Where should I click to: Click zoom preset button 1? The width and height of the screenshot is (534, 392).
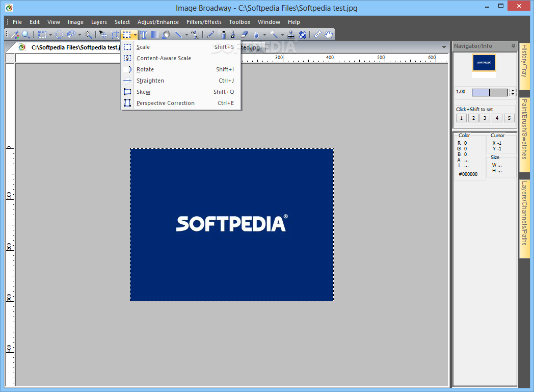[x=462, y=118]
